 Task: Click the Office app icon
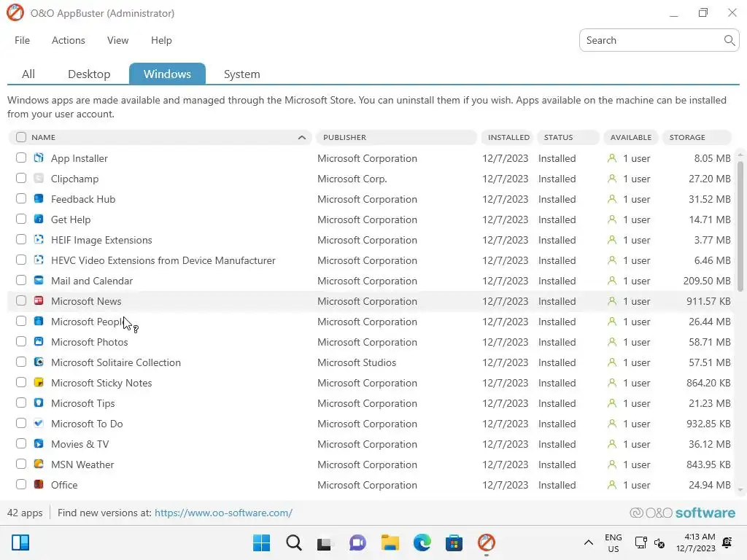click(x=39, y=484)
